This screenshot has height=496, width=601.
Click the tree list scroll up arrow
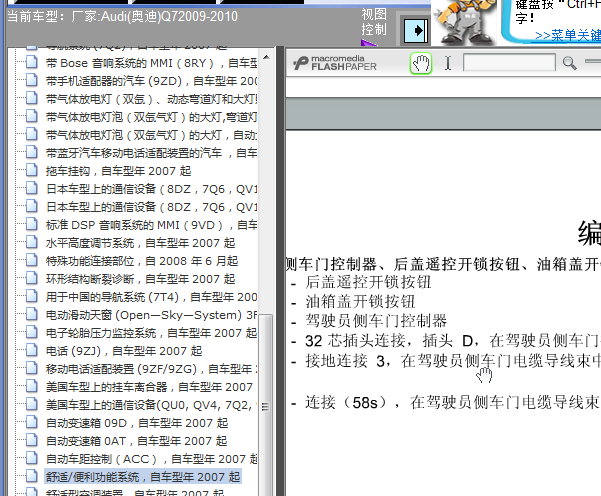[x=266, y=58]
